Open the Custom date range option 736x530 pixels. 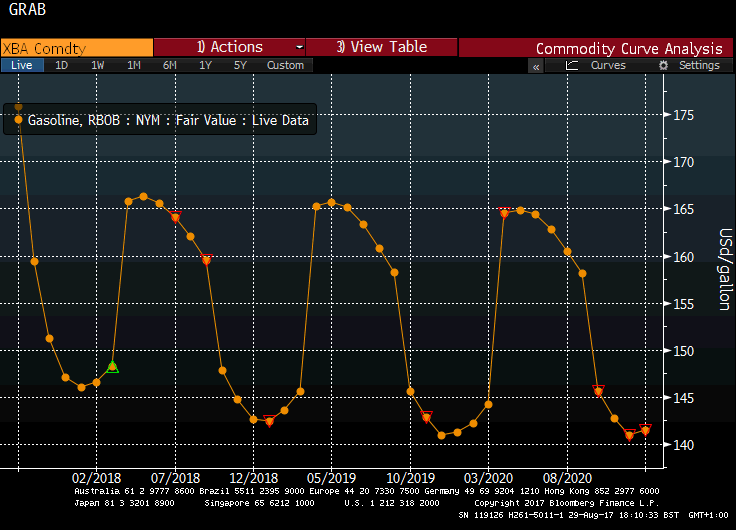[x=285, y=65]
